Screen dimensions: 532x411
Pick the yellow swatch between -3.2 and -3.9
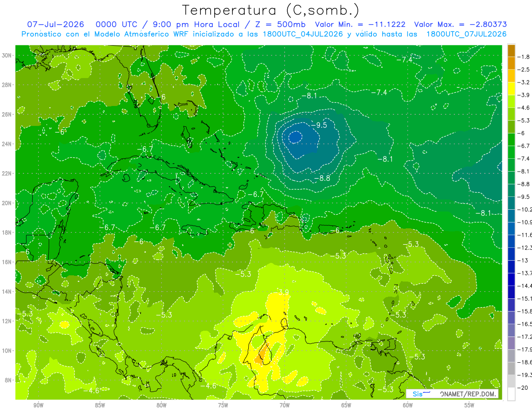pos(511,89)
